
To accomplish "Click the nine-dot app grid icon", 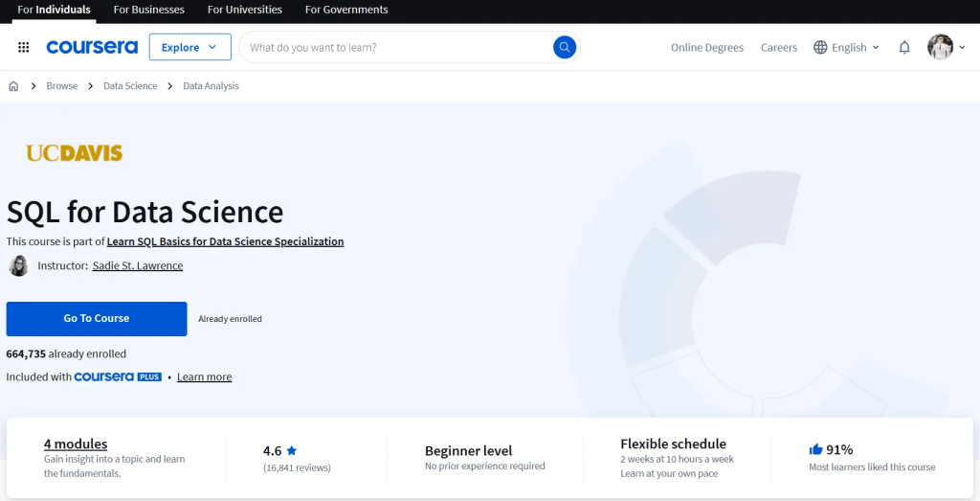I will 24,47.
